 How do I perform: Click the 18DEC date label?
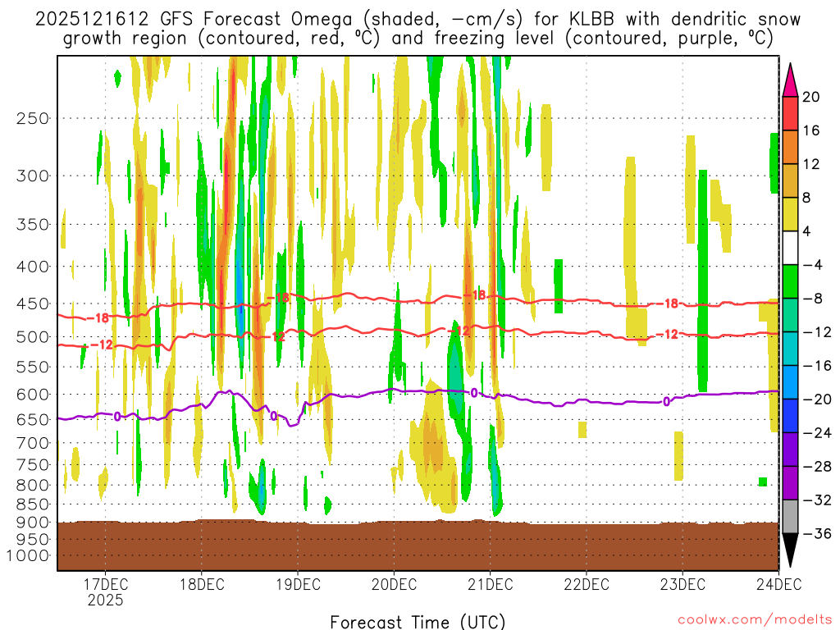[202, 584]
